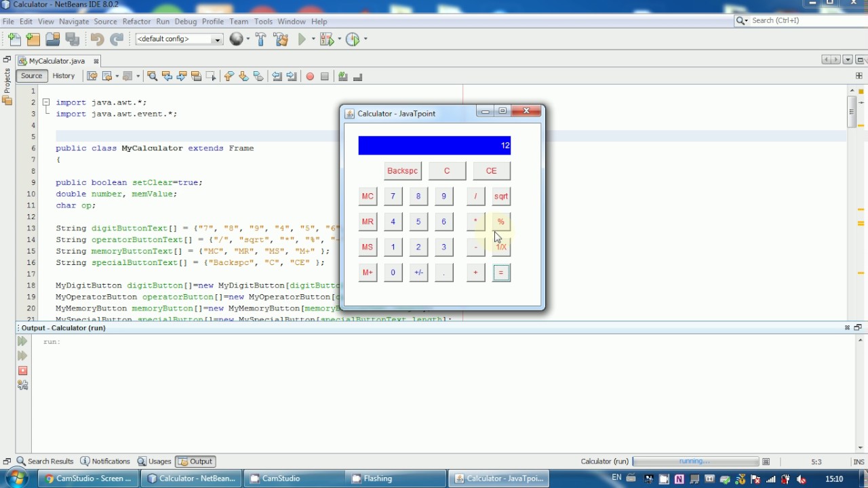Click the CE button in calculator
This screenshot has height=488, width=868.
tap(491, 171)
